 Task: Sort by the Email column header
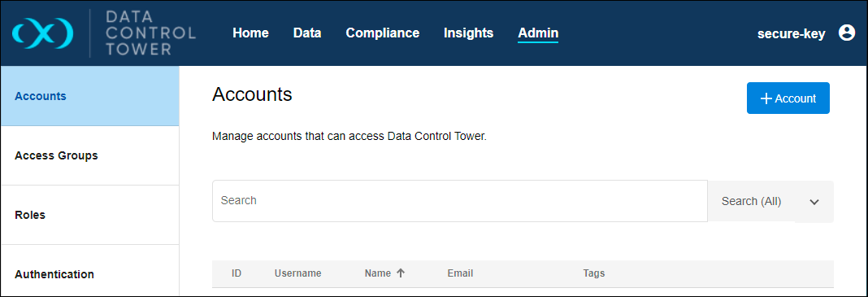click(x=460, y=273)
